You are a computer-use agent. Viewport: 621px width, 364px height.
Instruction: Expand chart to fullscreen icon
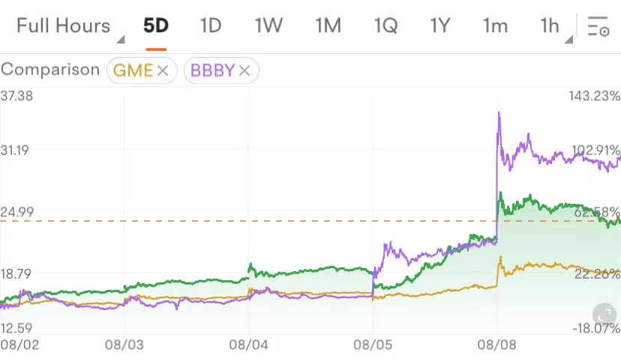click(x=604, y=315)
